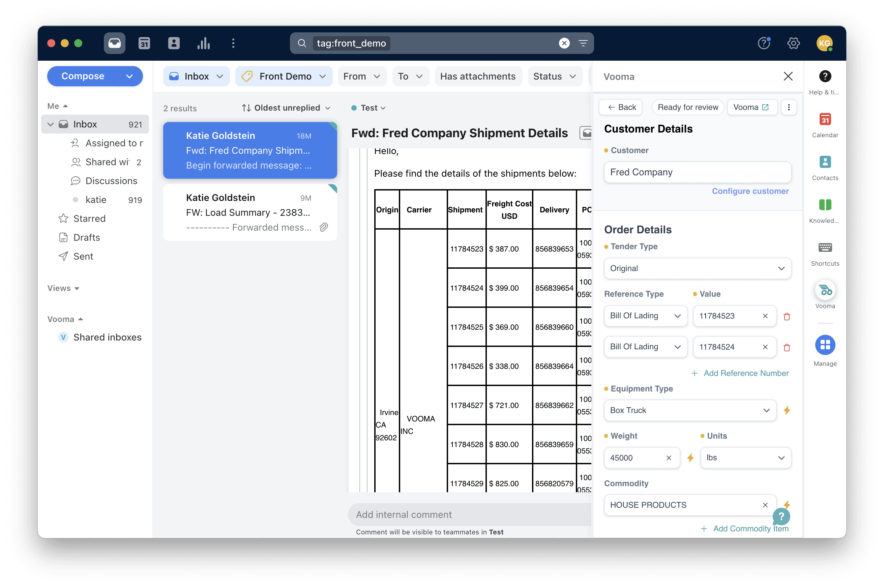Click the Compose button
The width and height of the screenshot is (884, 588).
[x=83, y=76]
